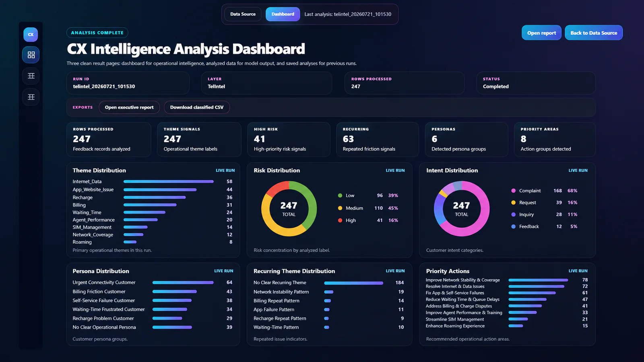Click the Feedback blue legend dot
644x362 pixels.
[x=513, y=226]
